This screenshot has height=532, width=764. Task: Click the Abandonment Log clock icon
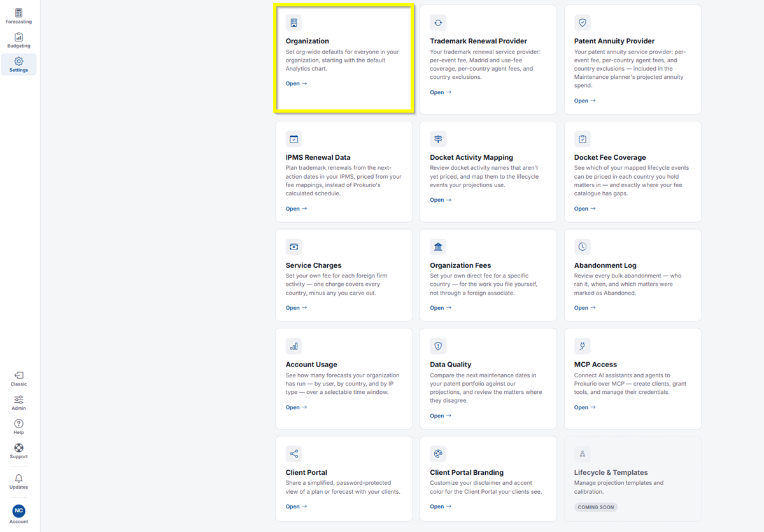point(582,247)
